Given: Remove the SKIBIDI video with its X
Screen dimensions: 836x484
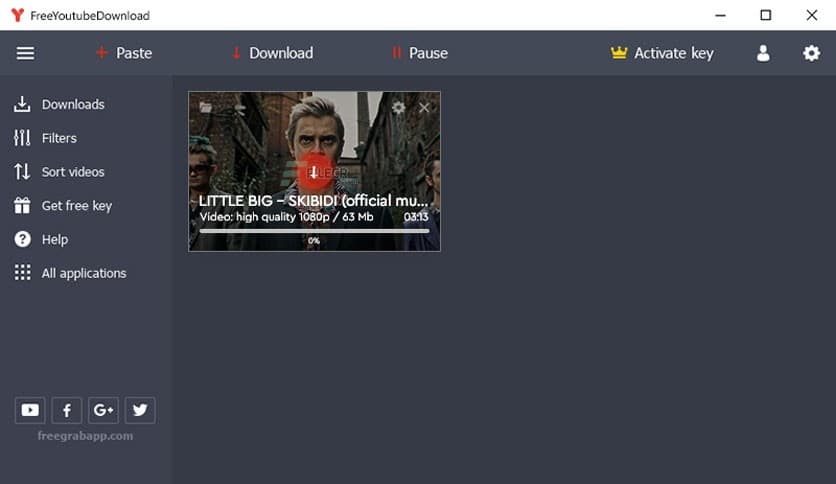Looking at the screenshot, I should click(424, 108).
